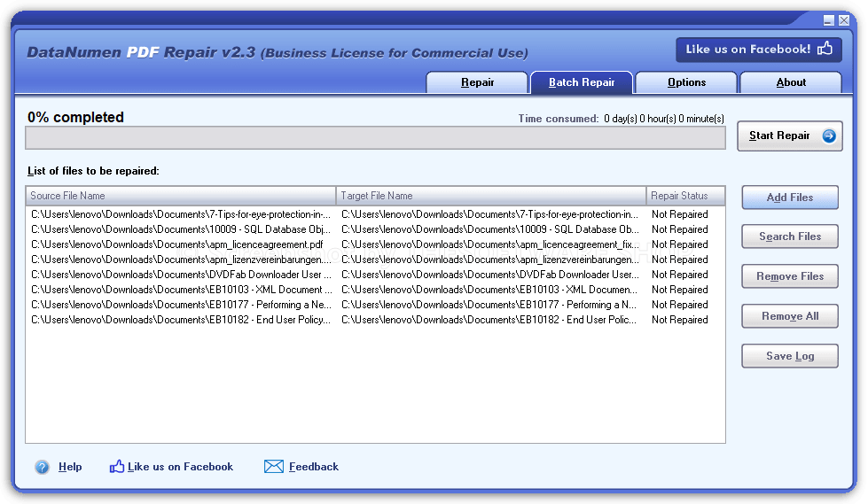
Task: Open the Options tab
Action: (686, 82)
